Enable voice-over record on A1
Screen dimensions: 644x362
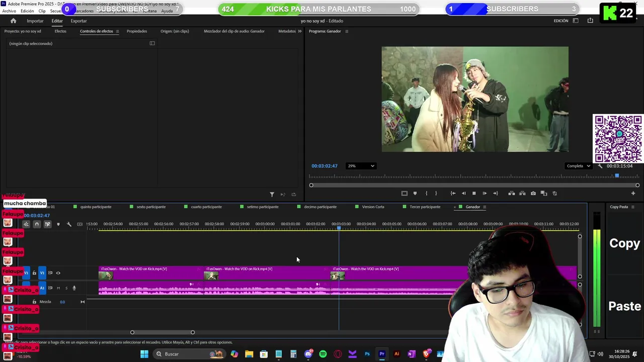click(x=74, y=288)
